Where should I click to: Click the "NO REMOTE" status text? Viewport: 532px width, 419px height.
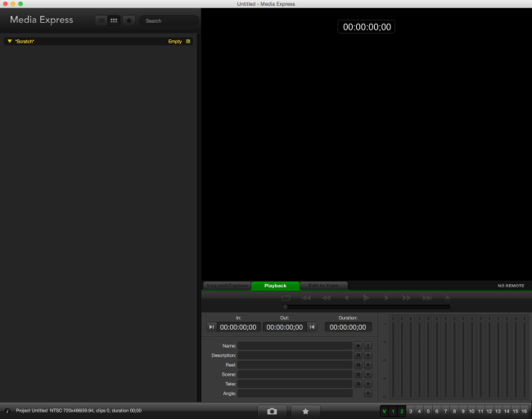(511, 286)
